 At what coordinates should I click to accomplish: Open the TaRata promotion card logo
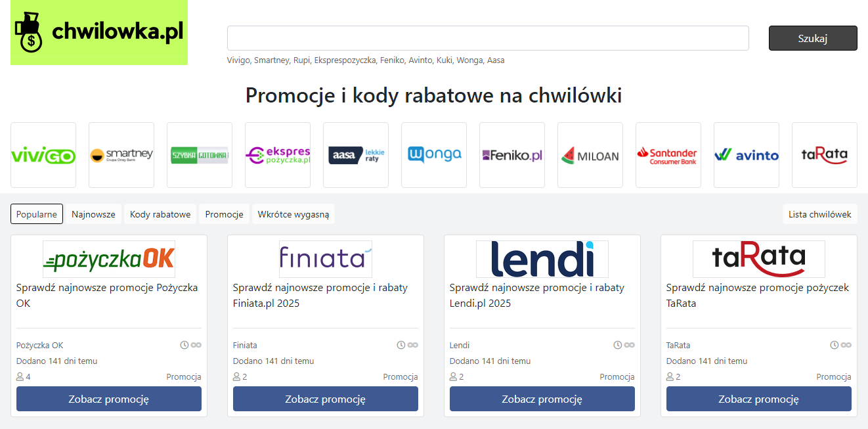[x=759, y=259]
